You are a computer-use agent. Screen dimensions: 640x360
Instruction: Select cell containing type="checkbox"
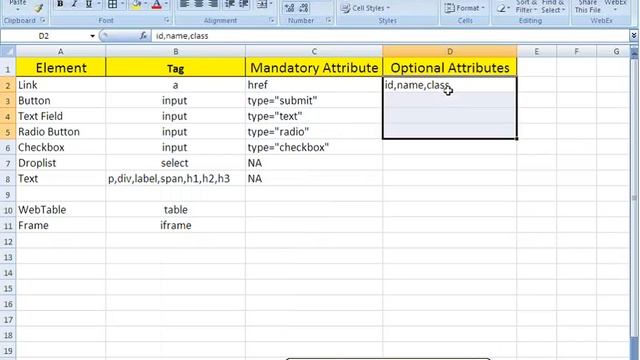coord(314,147)
